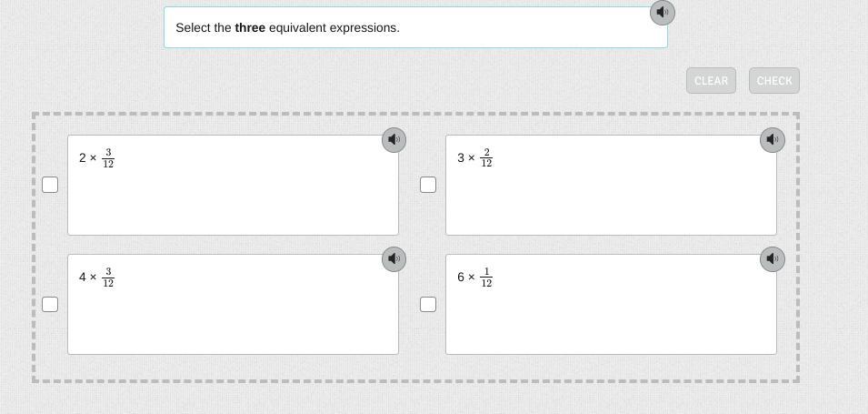The image size is (868, 414).
Task: Click the 4 × 3/12 answer card
Action: (x=233, y=314)
